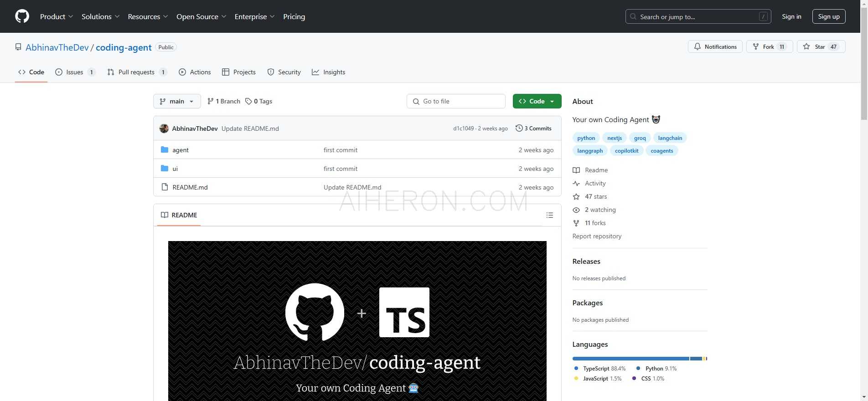The height and width of the screenshot is (401, 868).
Task: Click the tag icon next to 0 Tags
Action: click(248, 101)
